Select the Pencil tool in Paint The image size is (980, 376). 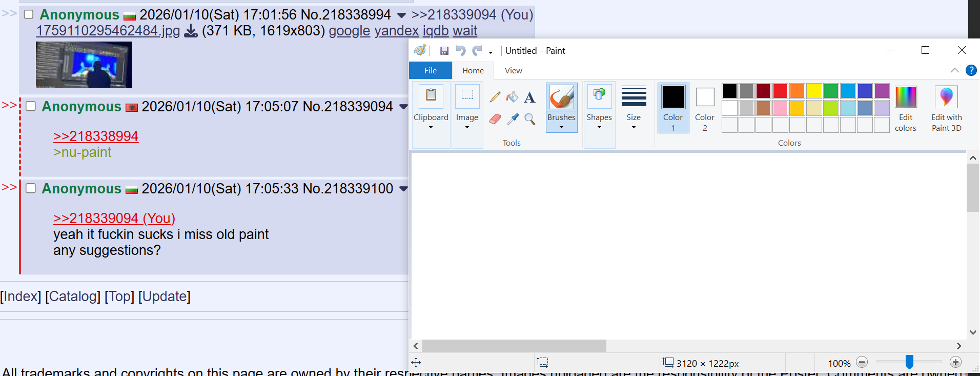[495, 97]
